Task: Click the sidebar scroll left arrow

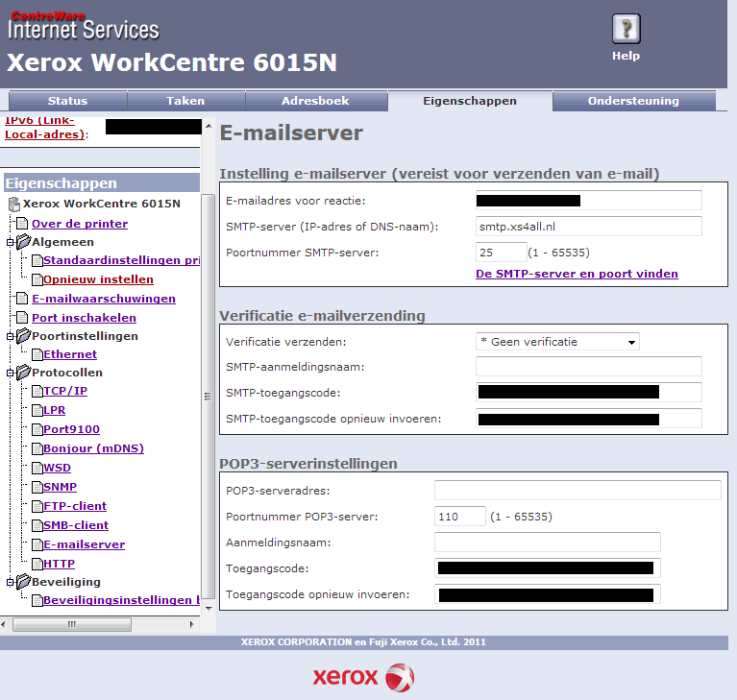Action: [x=3, y=624]
